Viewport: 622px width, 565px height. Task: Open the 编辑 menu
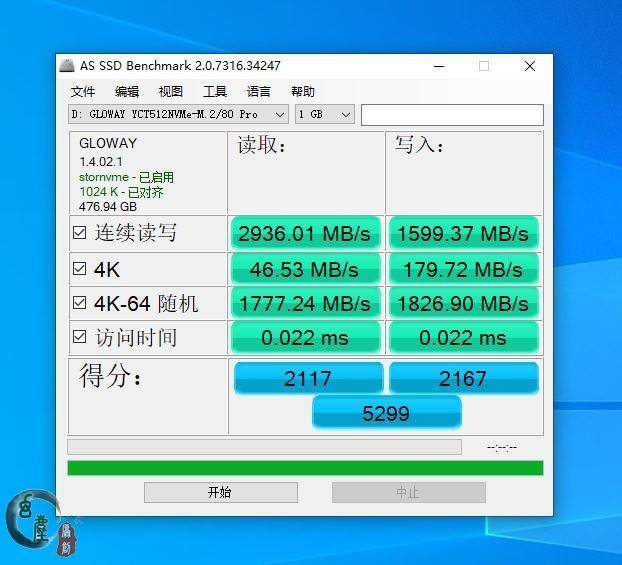coord(127,92)
